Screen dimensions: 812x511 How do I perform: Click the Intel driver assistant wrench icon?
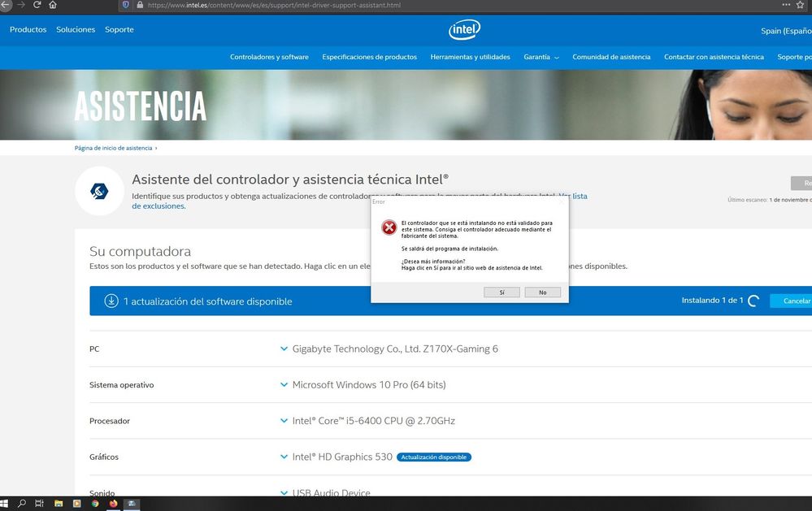[x=99, y=191]
